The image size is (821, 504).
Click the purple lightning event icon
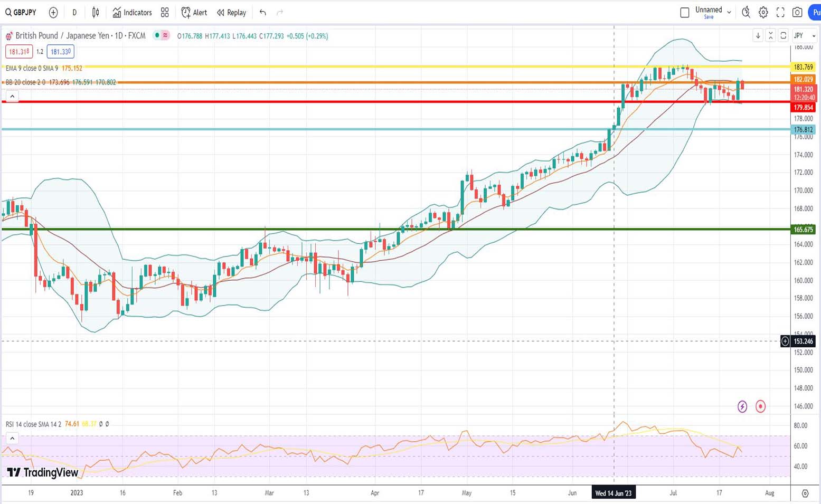tap(742, 406)
